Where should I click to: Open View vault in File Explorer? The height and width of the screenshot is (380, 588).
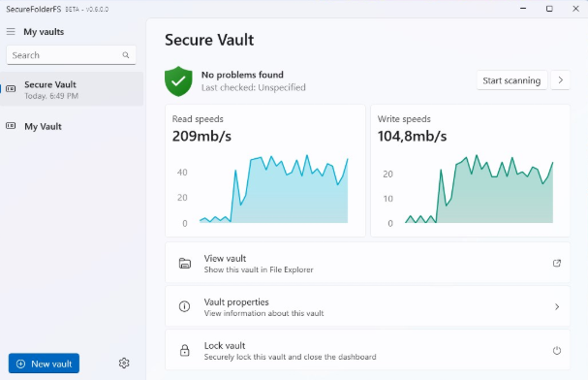(x=367, y=263)
